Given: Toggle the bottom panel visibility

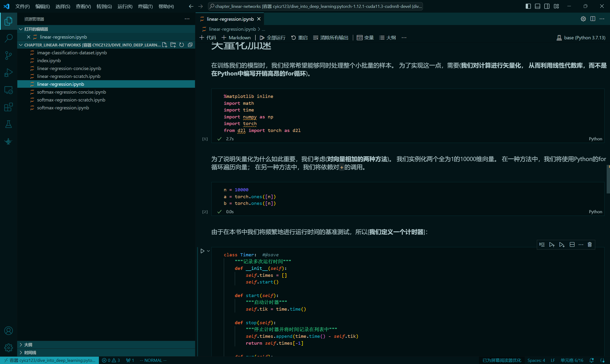Looking at the screenshot, I should (537, 6).
